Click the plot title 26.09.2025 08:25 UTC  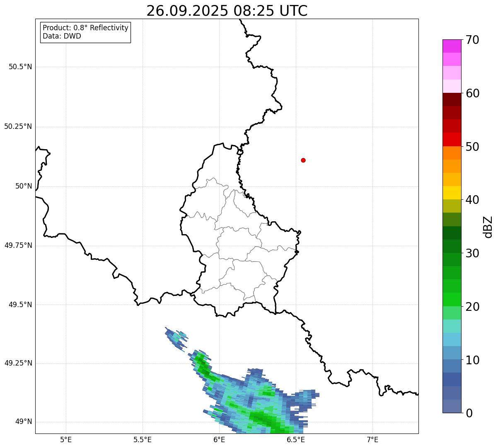227,11
